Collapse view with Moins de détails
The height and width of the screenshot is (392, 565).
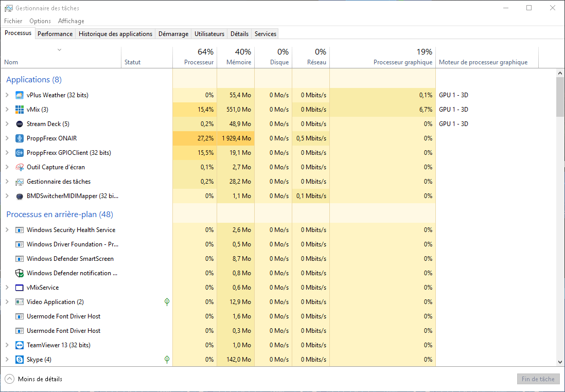[34, 379]
